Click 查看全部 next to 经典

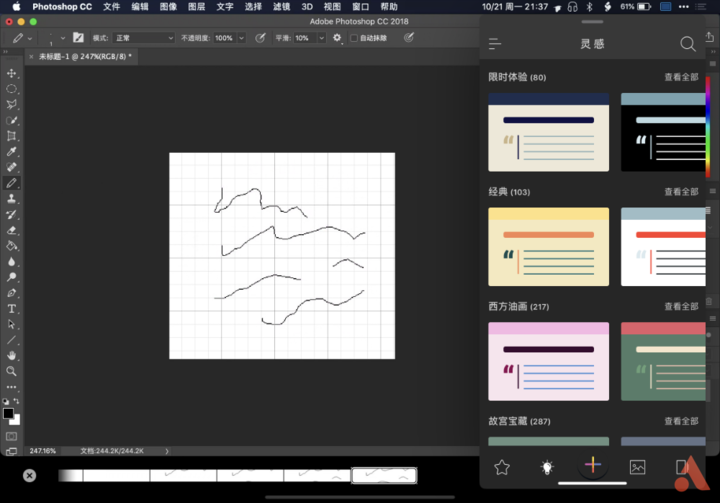click(x=681, y=192)
